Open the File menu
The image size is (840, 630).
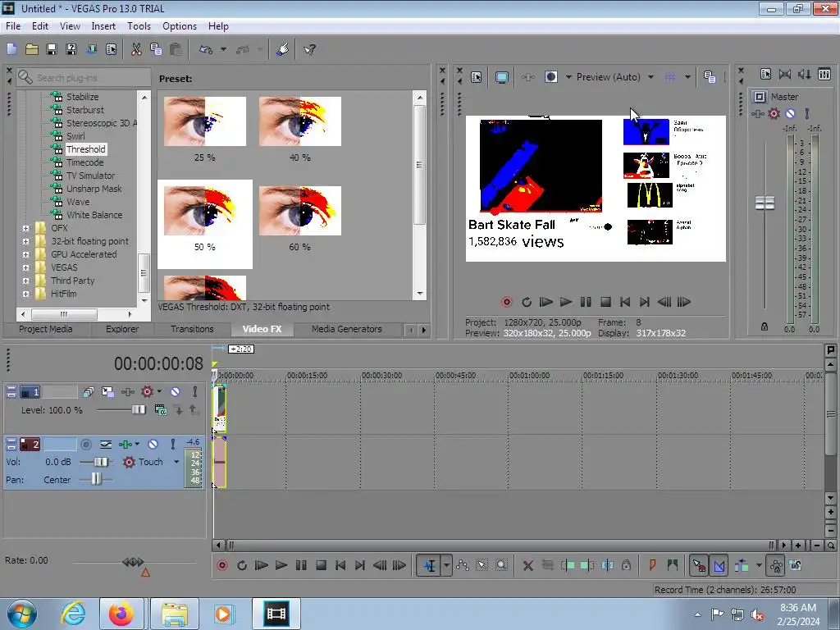click(x=13, y=25)
